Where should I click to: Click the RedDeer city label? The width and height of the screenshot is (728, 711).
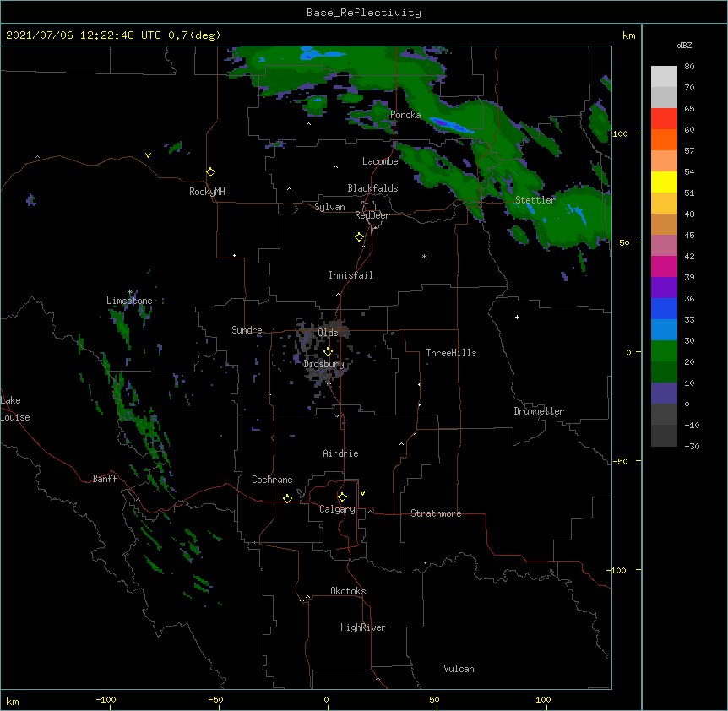(372, 215)
